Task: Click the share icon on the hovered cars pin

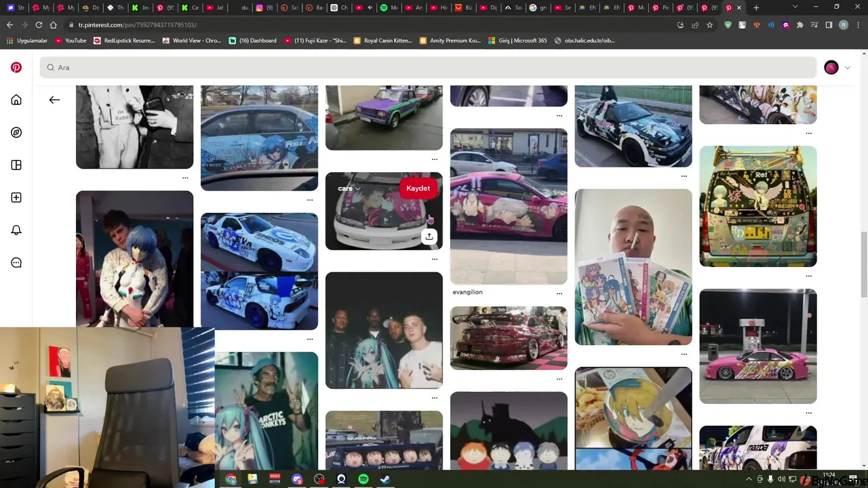Action: [429, 236]
